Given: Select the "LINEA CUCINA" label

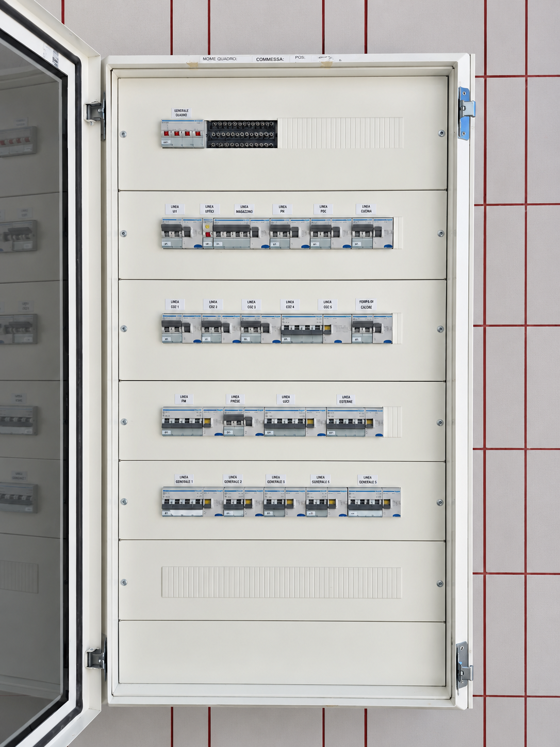Looking at the screenshot, I should pos(366,209).
